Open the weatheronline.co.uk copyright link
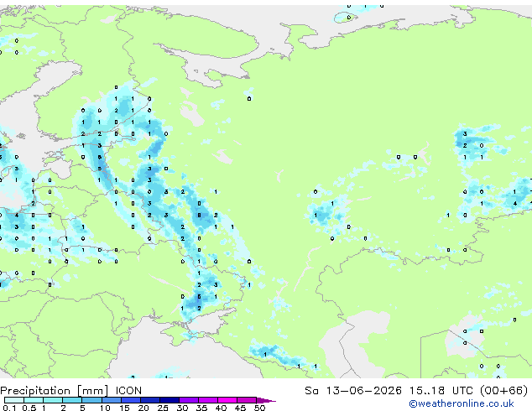Image resolution: width=532 pixels, height=411 pixels. (x=462, y=403)
